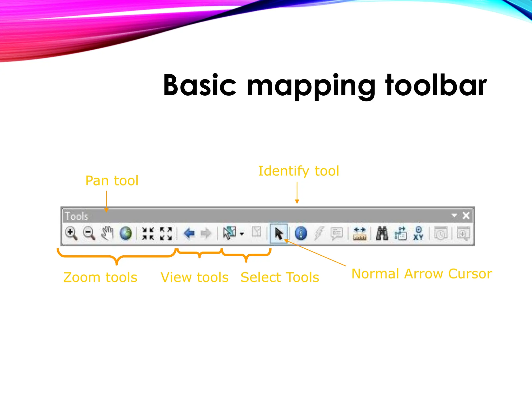Click Fixed Zoom In inward arrows icon

coord(148,233)
